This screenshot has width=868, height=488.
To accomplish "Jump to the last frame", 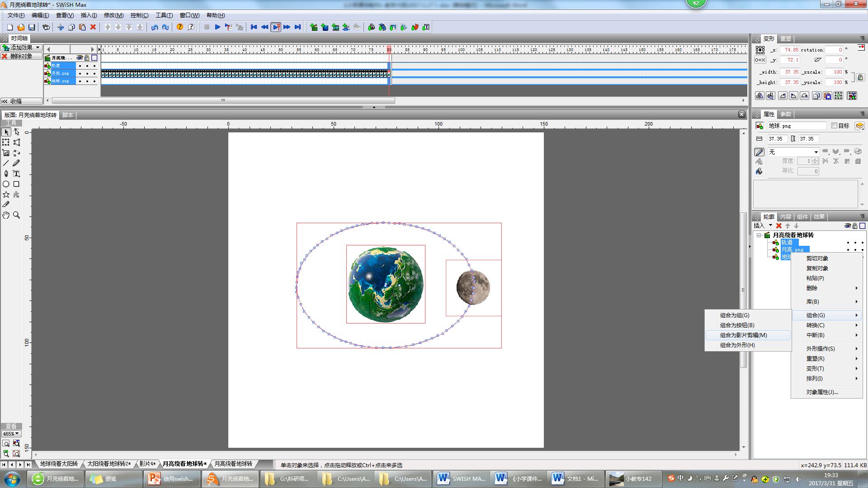I will tap(297, 27).
